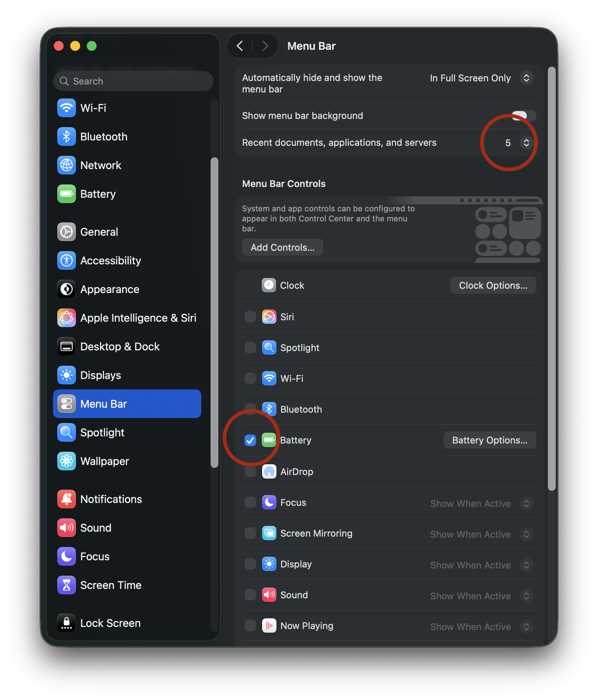
Task: Open the recent documents count popup showing 5
Action: click(519, 143)
